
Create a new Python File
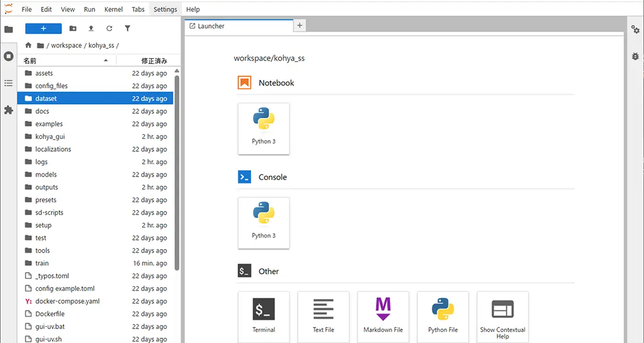click(443, 317)
